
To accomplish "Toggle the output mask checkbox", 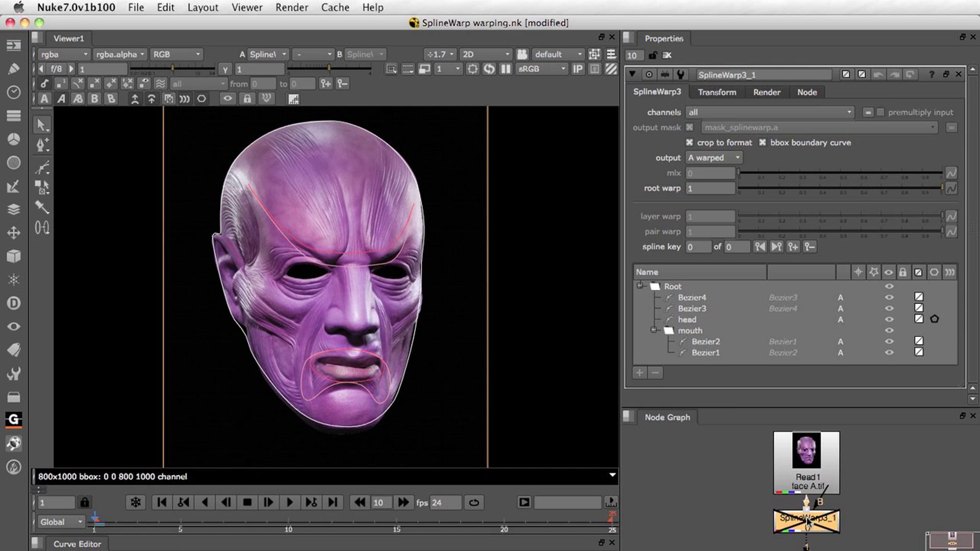I will coord(690,127).
